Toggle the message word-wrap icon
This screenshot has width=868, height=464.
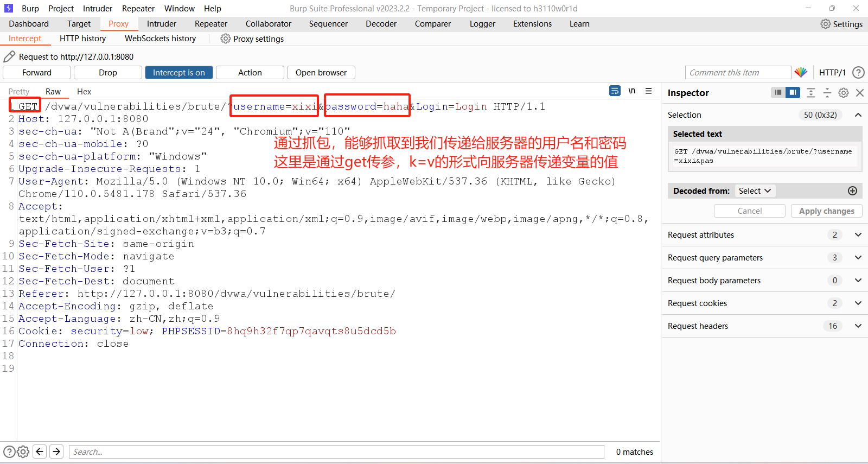point(615,91)
